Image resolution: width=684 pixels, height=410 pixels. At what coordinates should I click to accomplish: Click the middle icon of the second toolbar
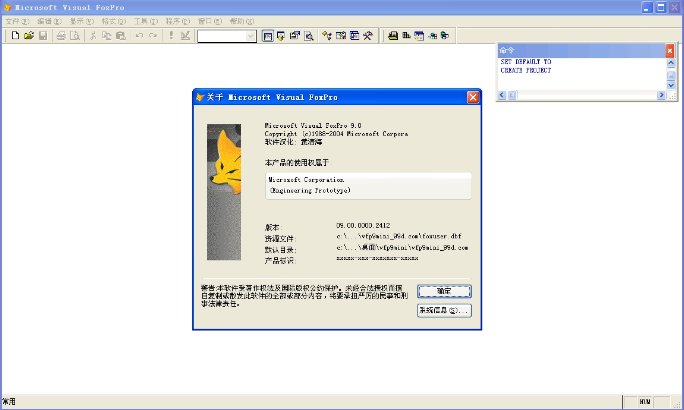(419, 36)
